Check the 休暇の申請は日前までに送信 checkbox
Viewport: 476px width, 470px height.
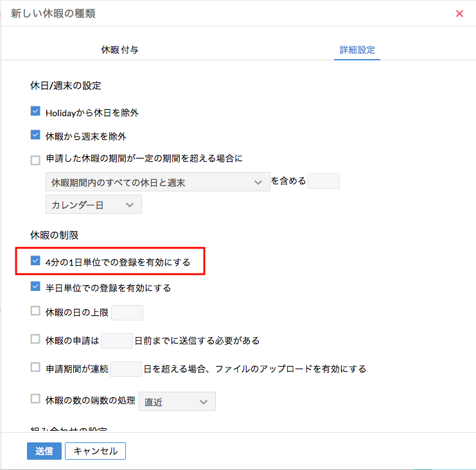35,339
